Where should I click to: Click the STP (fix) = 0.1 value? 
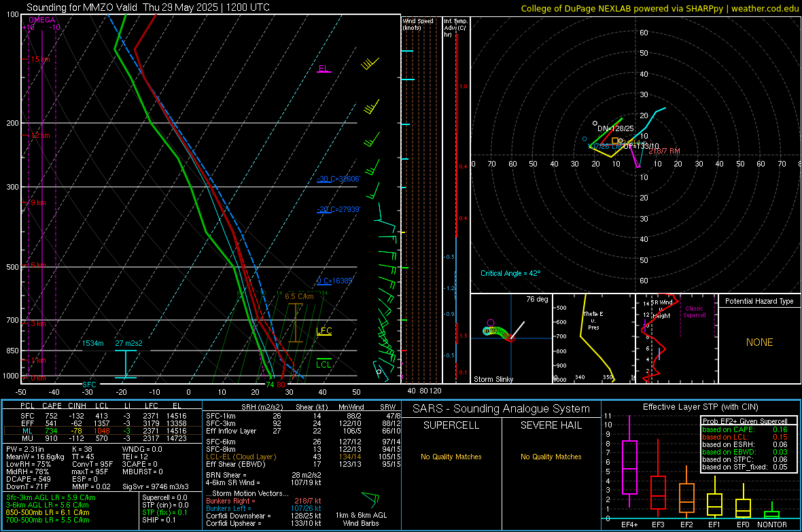pyautogui.click(x=164, y=512)
